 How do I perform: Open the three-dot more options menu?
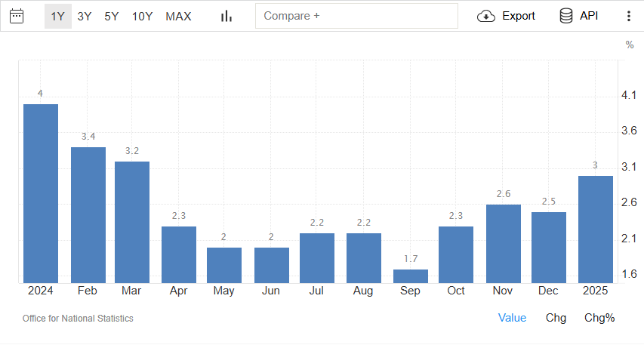(x=629, y=16)
